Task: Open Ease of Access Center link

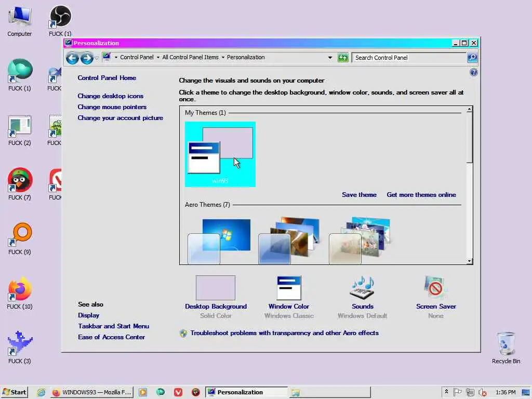Action: 111,337
